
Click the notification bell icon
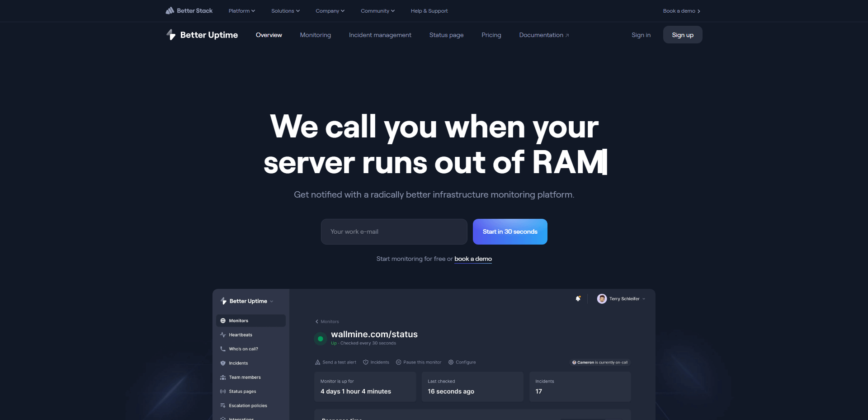[x=578, y=298]
